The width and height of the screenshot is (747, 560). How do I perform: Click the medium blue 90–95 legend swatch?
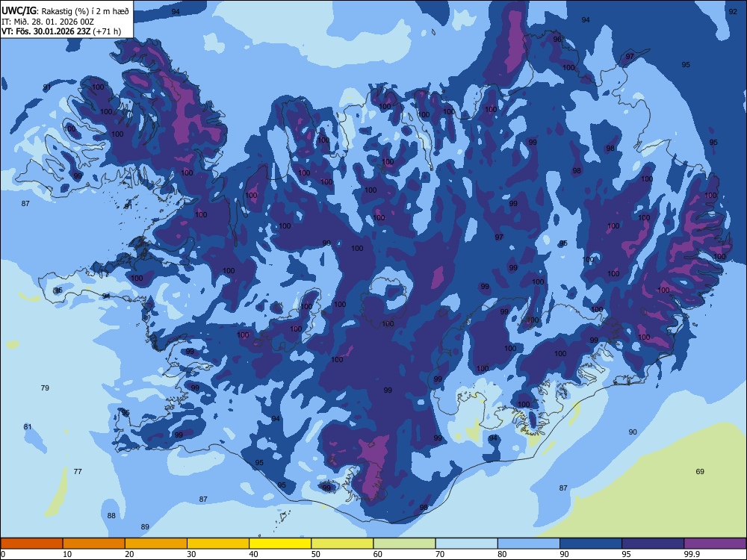point(591,544)
